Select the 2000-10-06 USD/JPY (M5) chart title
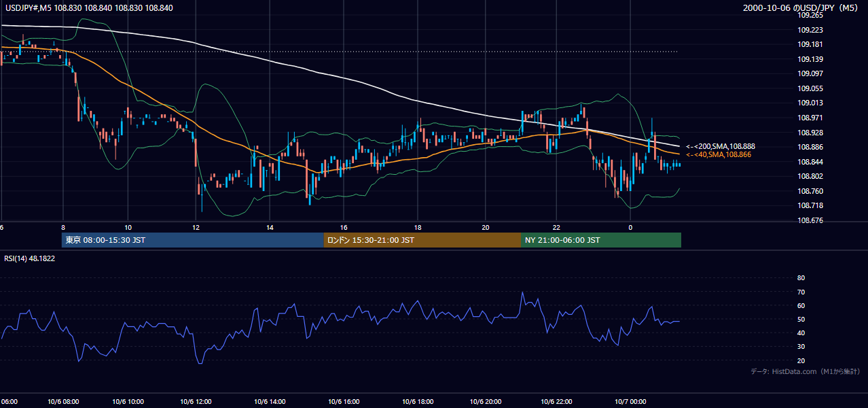This screenshot has width=868, height=408. pyautogui.click(x=801, y=7)
